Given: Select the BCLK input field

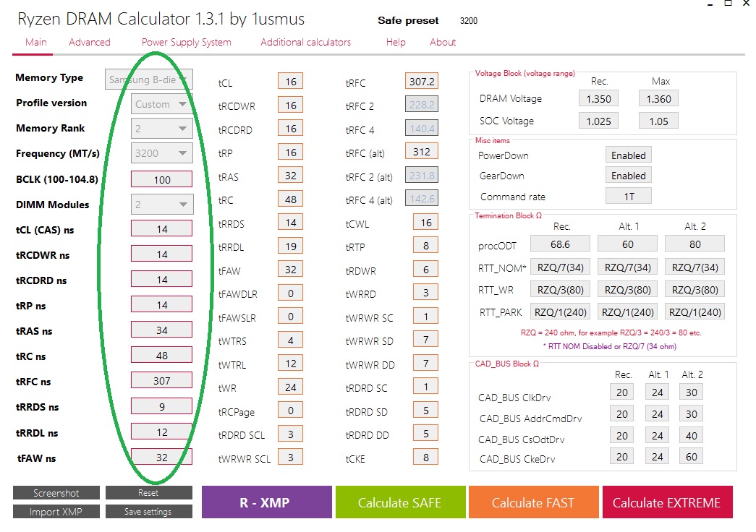Looking at the screenshot, I should point(161,179).
